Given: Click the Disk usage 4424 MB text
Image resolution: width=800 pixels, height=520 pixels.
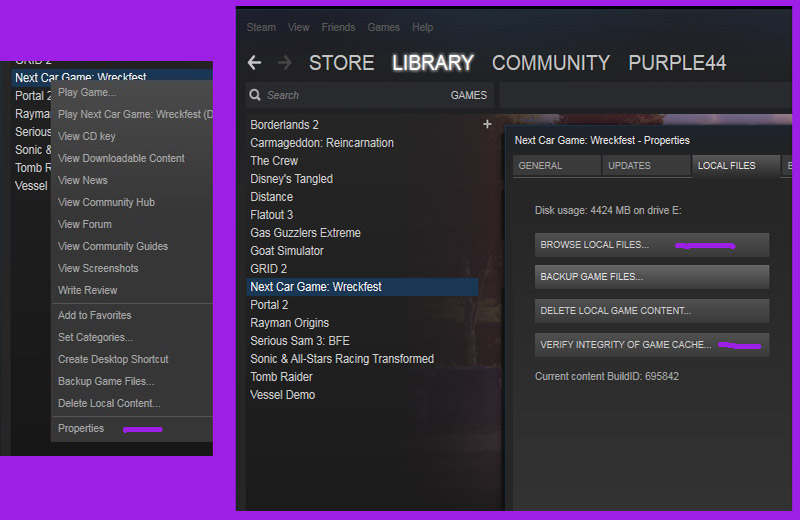Looking at the screenshot, I should [x=608, y=210].
